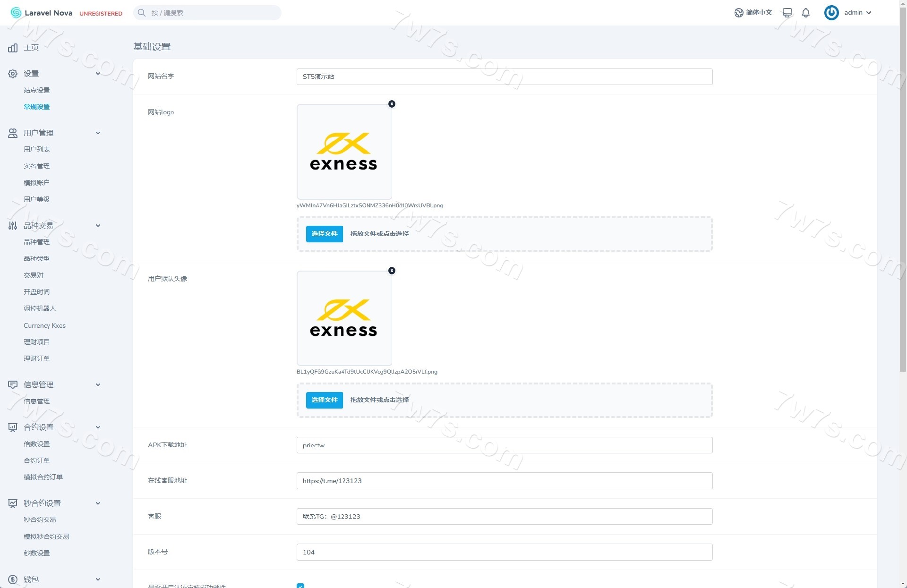Collapse the 品种交易 sidebar section
The height and width of the screenshot is (588, 907).
[x=98, y=226]
